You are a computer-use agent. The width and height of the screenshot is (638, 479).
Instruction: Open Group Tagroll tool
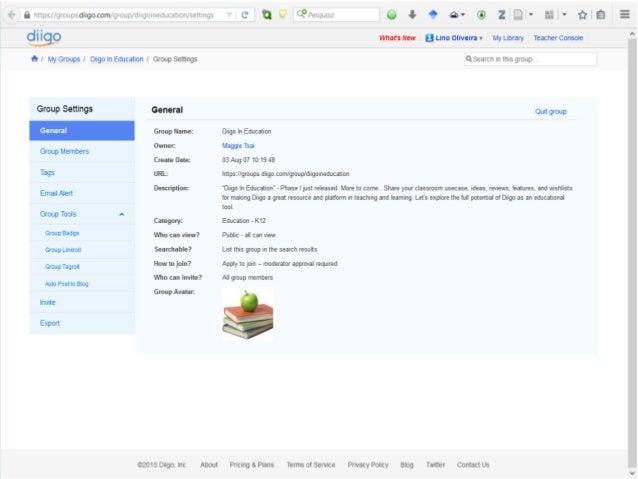pyautogui.click(x=62, y=267)
